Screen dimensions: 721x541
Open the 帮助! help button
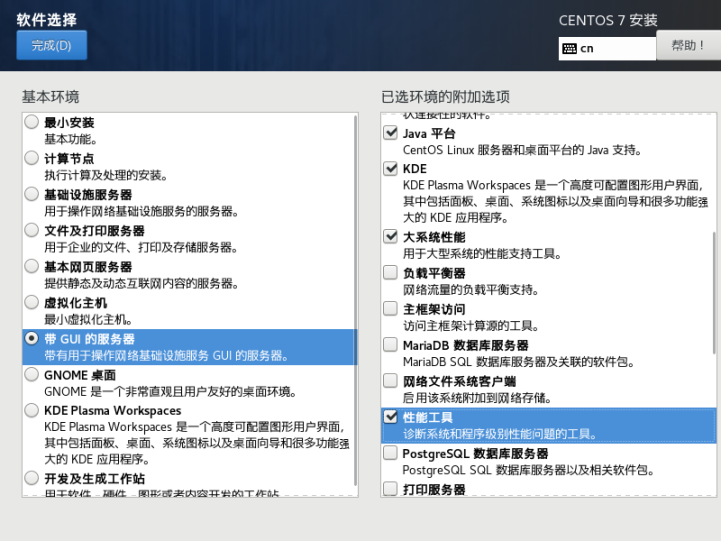coord(688,45)
